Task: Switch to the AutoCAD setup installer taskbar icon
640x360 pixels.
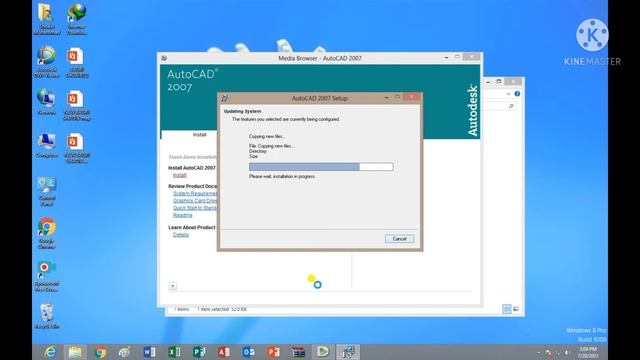Action: (x=348, y=352)
